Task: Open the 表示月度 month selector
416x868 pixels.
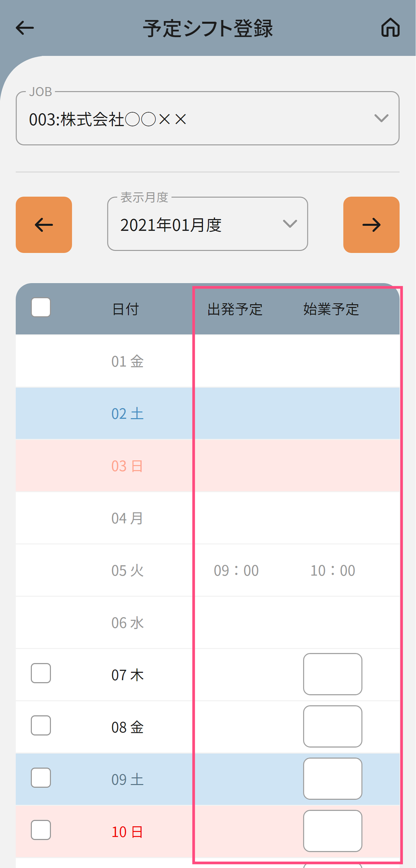Action: 207,224
